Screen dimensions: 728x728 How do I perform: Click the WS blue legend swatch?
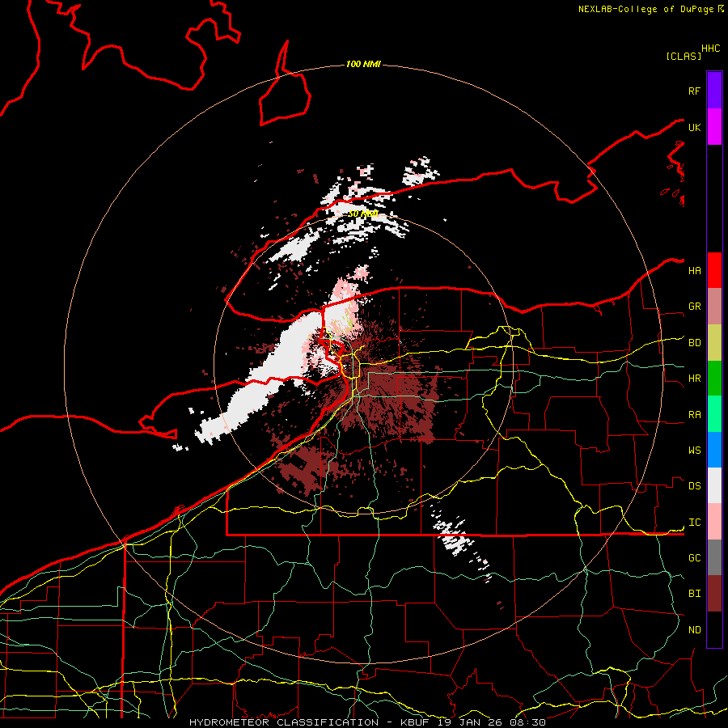click(714, 450)
